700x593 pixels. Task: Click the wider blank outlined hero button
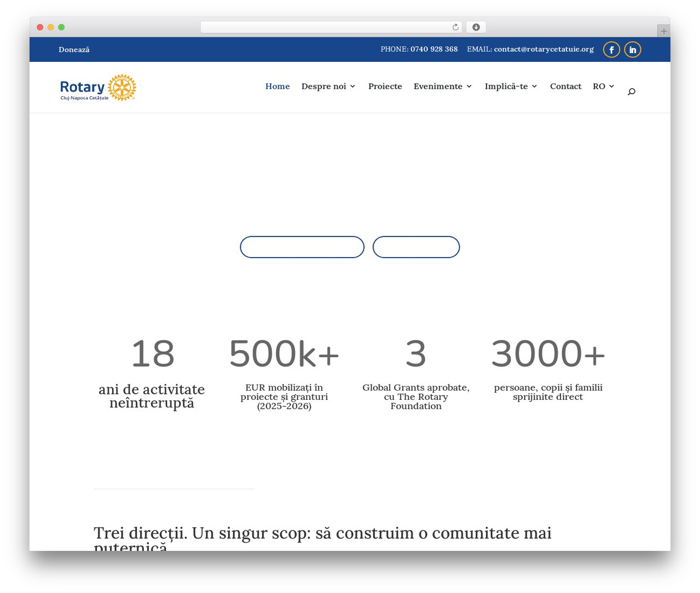[x=302, y=247]
